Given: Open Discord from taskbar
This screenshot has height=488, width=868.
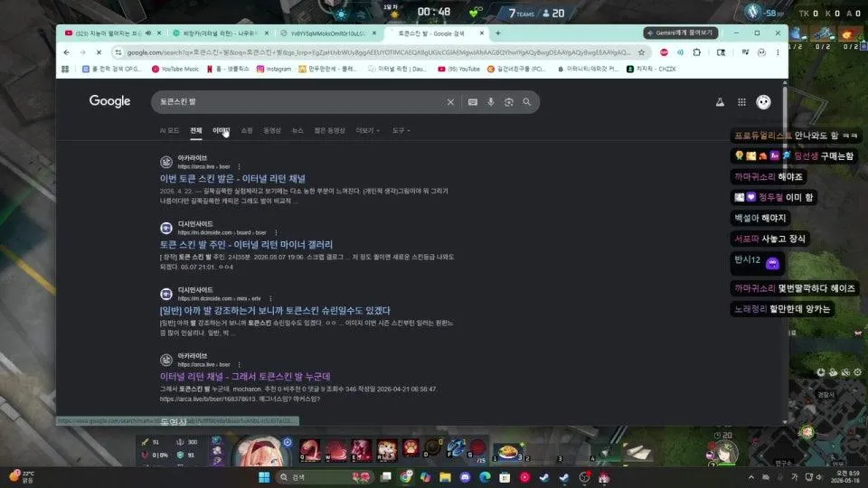Looking at the screenshot, I should [x=465, y=477].
